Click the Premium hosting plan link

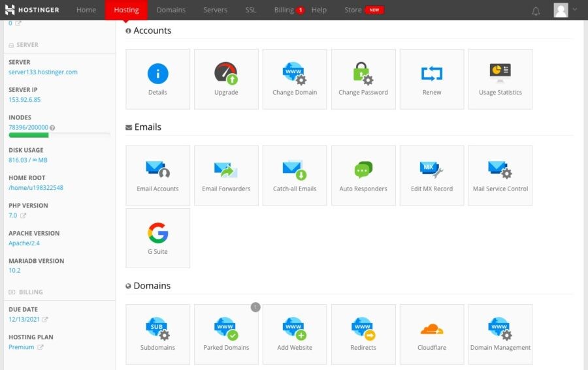[22, 347]
